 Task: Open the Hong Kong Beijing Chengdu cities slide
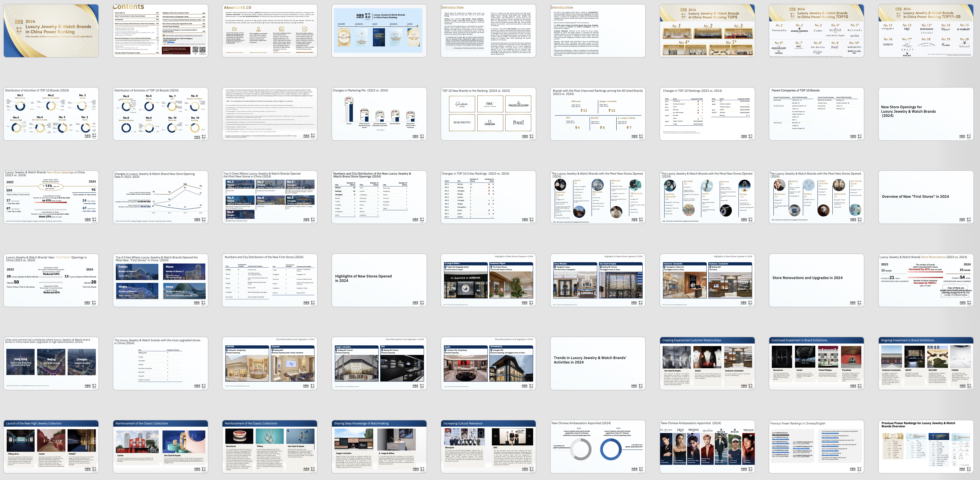click(51, 363)
